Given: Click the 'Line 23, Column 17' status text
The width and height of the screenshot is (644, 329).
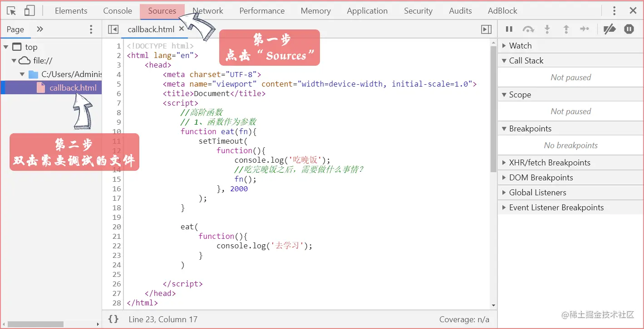Looking at the screenshot, I should click(x=163, y=319).
